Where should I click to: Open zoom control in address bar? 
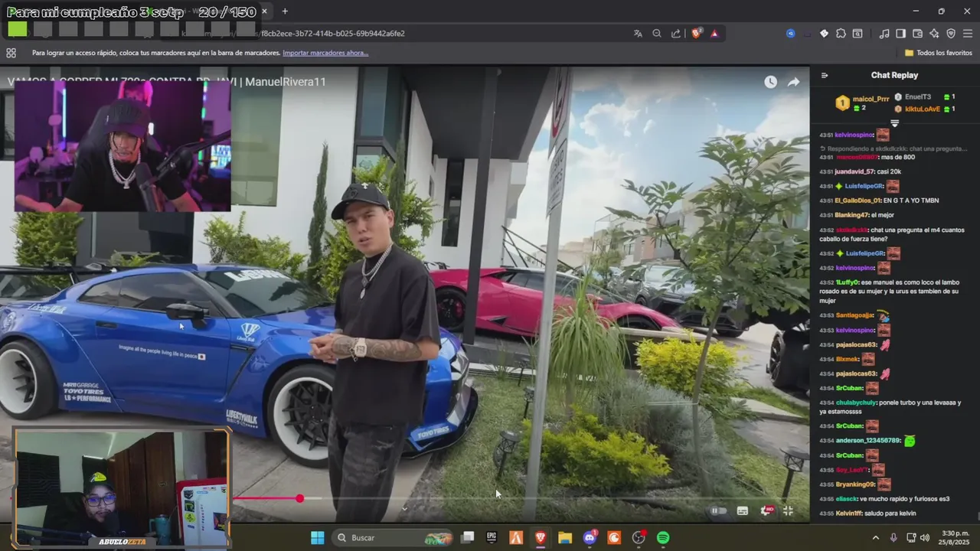[x=657, y=34]
